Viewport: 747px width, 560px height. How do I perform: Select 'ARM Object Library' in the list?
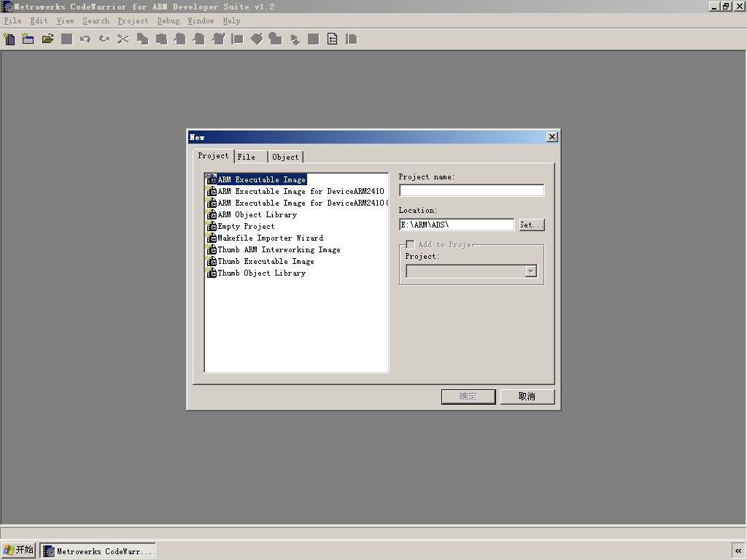pos(252,215)
